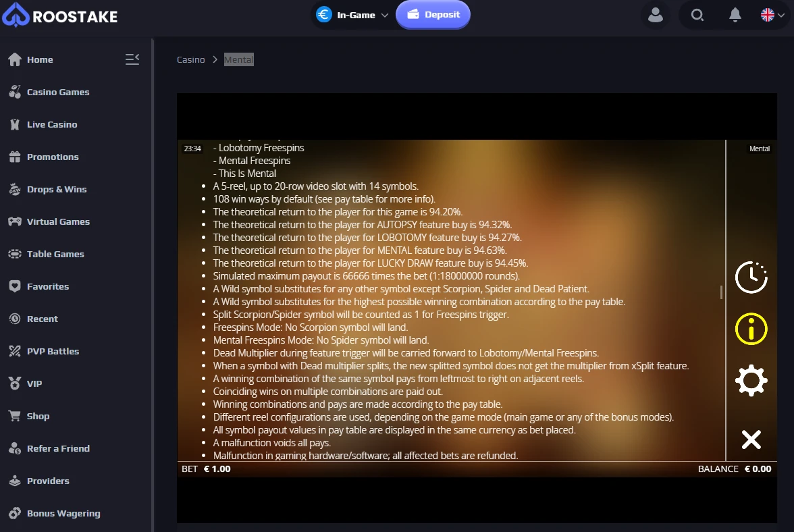Expand the language flag dropdown
The height and width of the screenshot is (532, 794).
coord(772,15)
